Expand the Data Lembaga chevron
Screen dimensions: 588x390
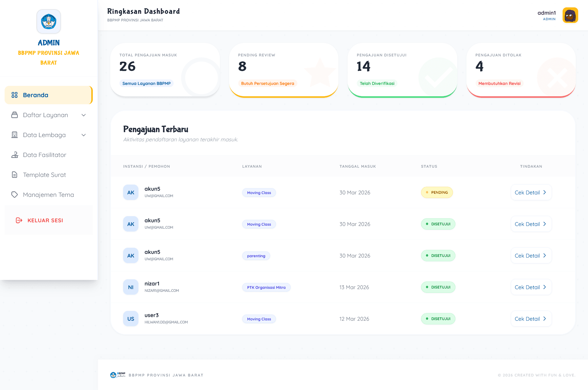click(x=84, y=135)
